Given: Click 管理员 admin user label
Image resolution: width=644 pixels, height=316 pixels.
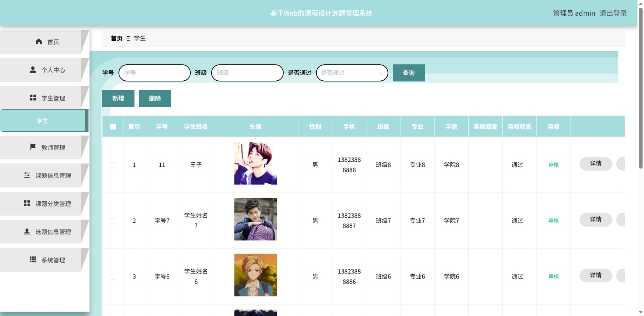Looking at the screenshot, I should tap(574, 13).
